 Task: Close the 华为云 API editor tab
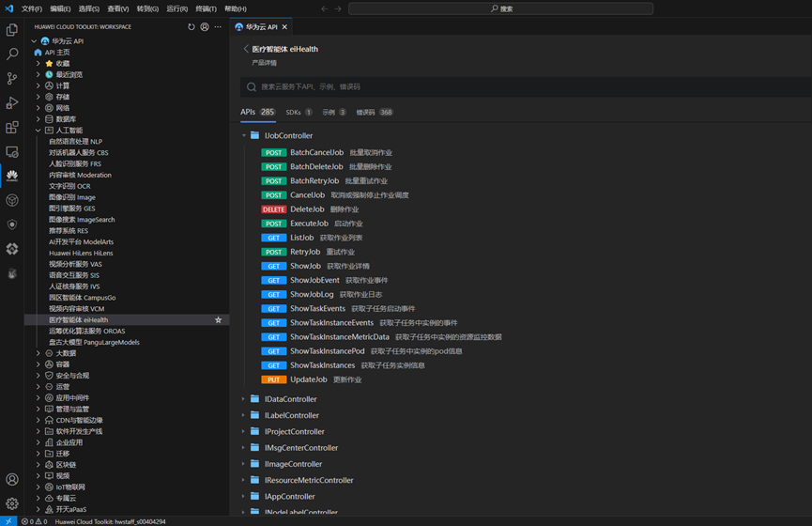(x=284, y=27)
